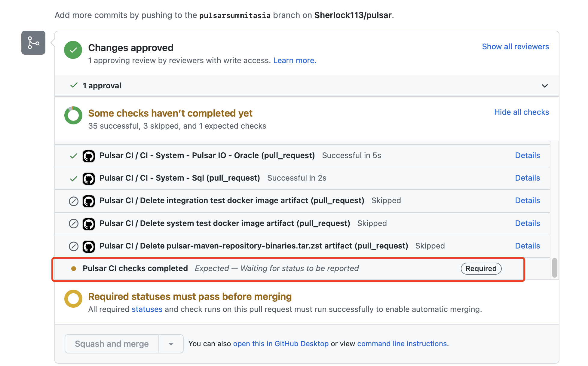Screen dimensions: 588x366
Task: Open command line instructions link
Action: click(402, 344)
